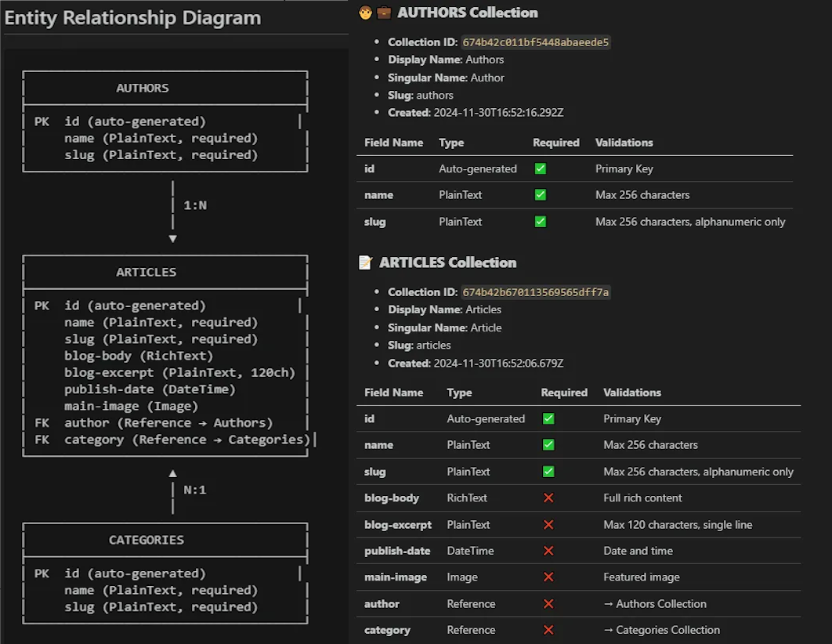Click green checkmark for Articles name field
Viewport: 832px width, 644px height.
click(548, 444)
